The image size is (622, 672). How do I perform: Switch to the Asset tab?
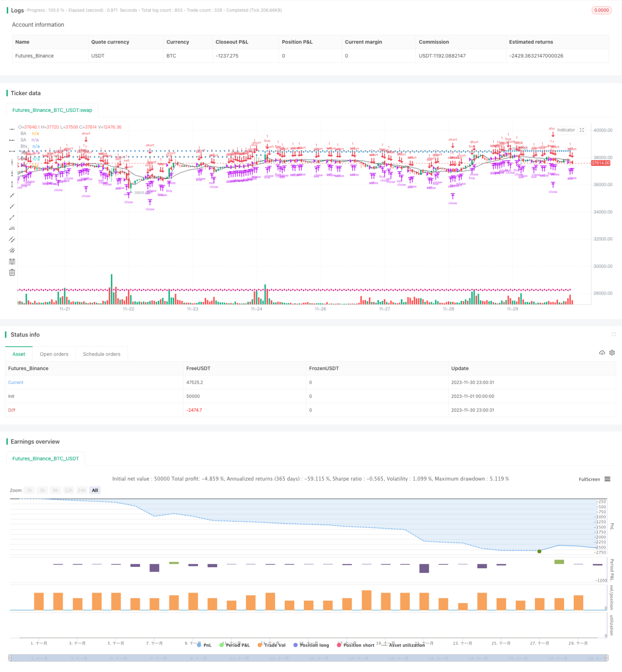click(19, 354)
